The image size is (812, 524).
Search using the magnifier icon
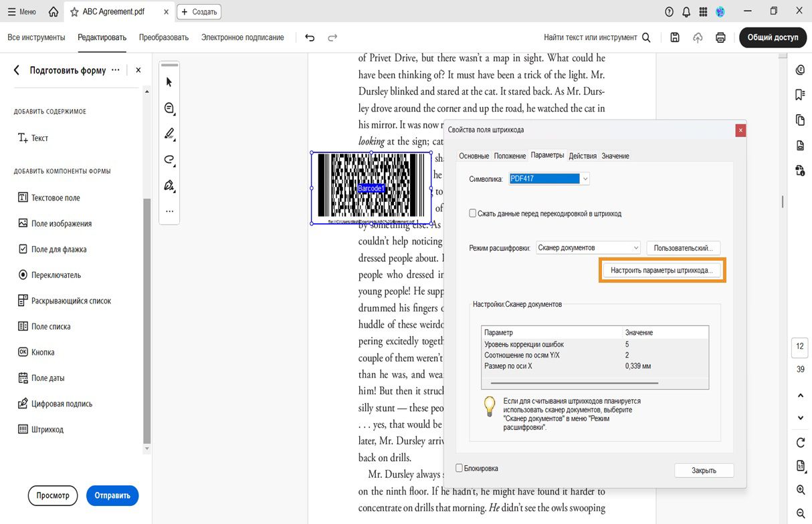pyautogui.click(x=646, y=37)
